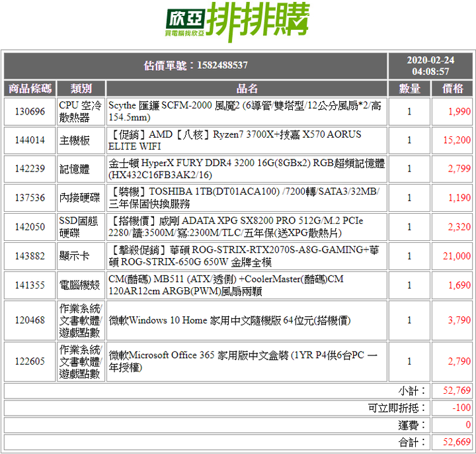476x454 pixels.
Task: Select barcode 120468
Action: coord(30,320)
